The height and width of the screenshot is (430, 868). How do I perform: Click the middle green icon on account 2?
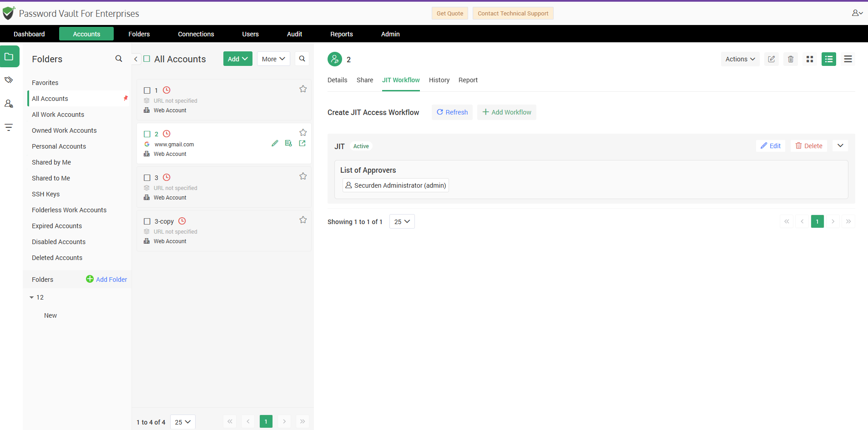pyautogui.click(x=288, y=143)
